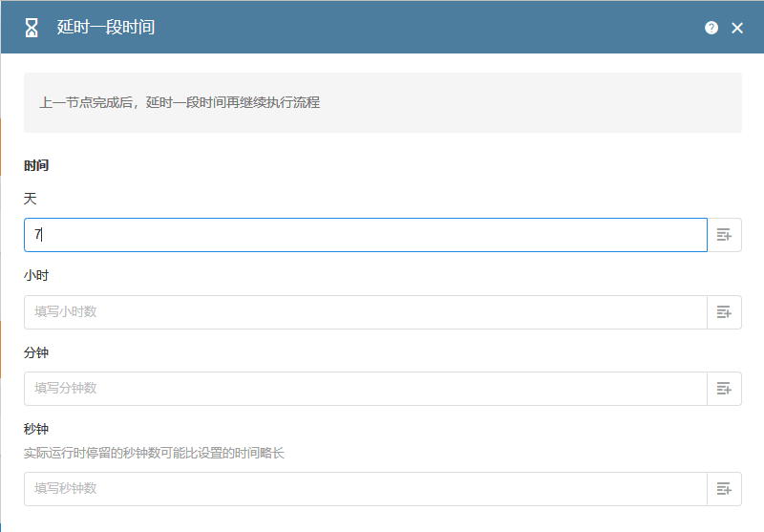
Task: Click the 秒钟 field label
Action: [x=36, y=429]
